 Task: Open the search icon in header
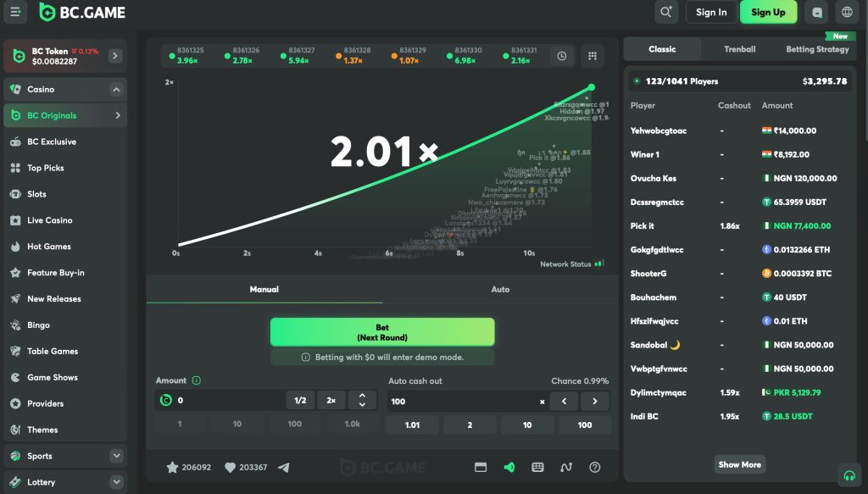coord(666,12)
